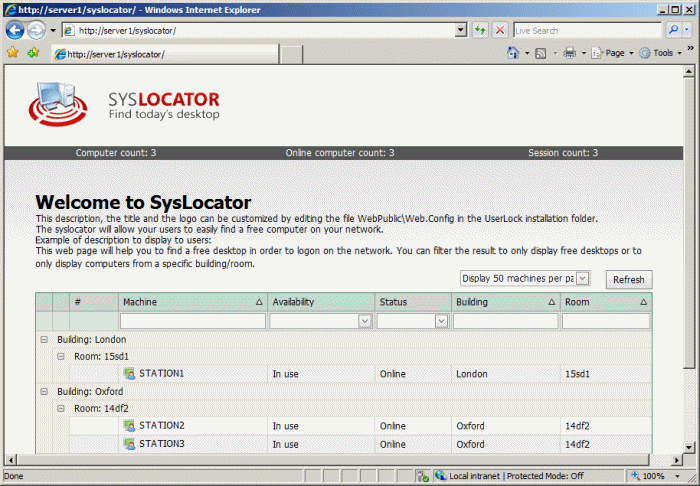Open the Home button dropdown arrow
Viewport: 700px width, 486px height.
tap(527, 53)
